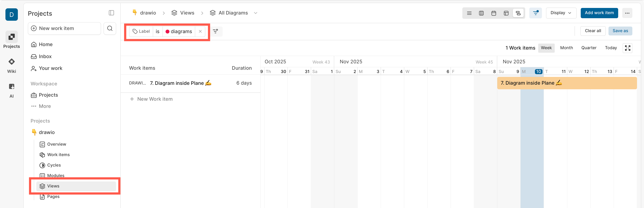Enter fullscreen mode on the timeline
The height and width of the screenshot is (208, 644).
pyautogui.click(x=628, y=48)
